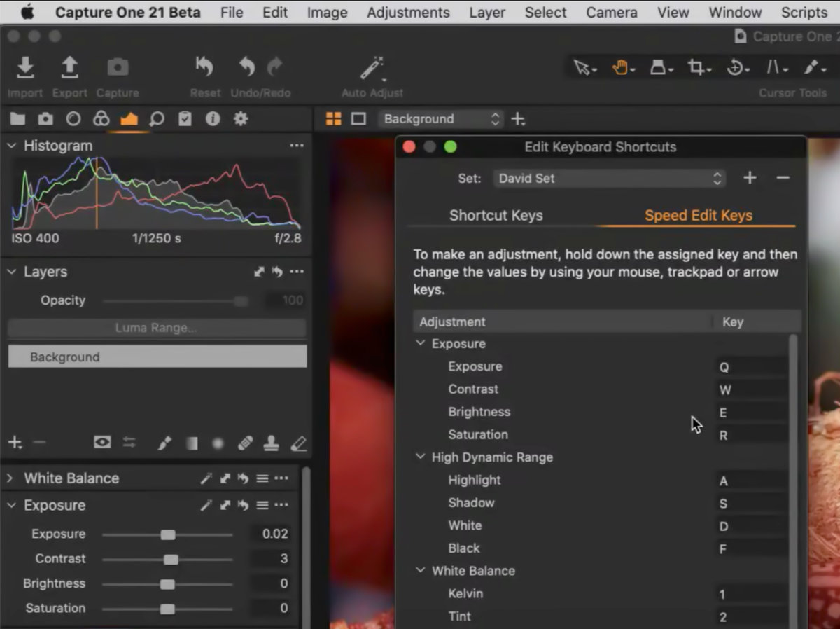This screenshot has height=629, width=840.
Task: Open Histogram panel options menu
Action: click(297, 146)
